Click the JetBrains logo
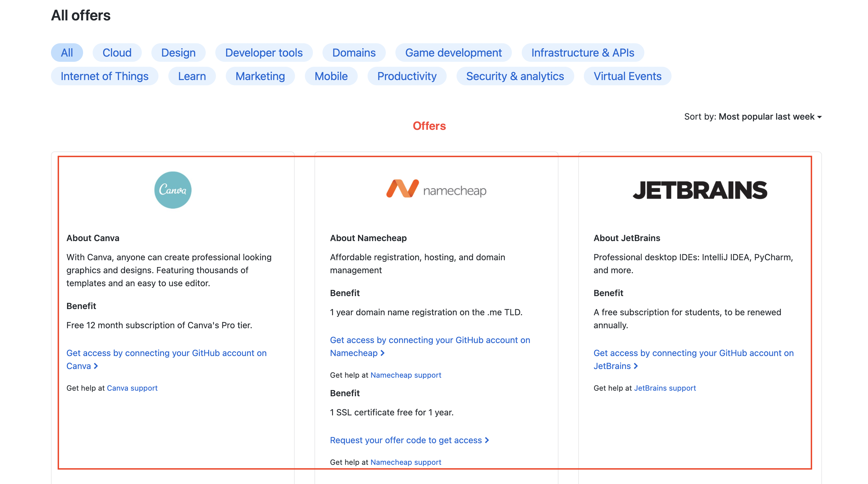Image resolution: width=868 pixels, height=484 pixels. (x=700, y=190)
